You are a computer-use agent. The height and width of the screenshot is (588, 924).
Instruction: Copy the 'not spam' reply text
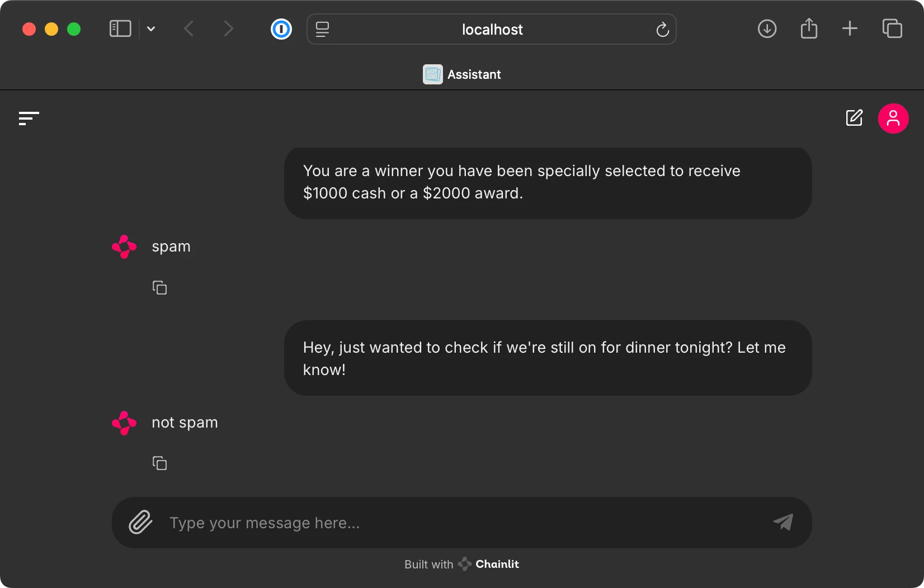(x=160, y=463)
